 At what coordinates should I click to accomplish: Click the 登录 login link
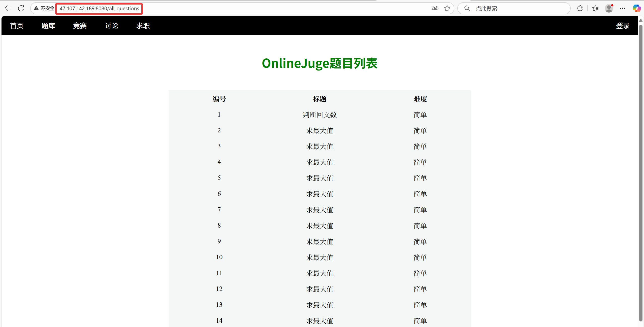[623, 26]
